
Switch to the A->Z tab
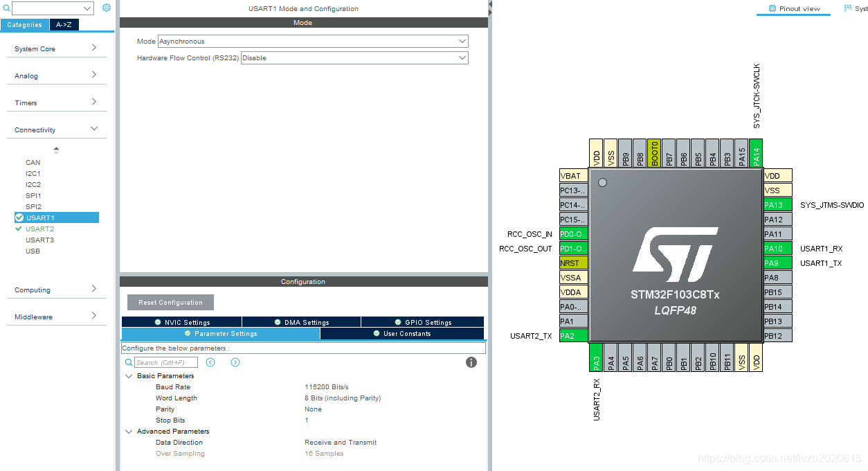pyautogui.click(x=64, y=25)
